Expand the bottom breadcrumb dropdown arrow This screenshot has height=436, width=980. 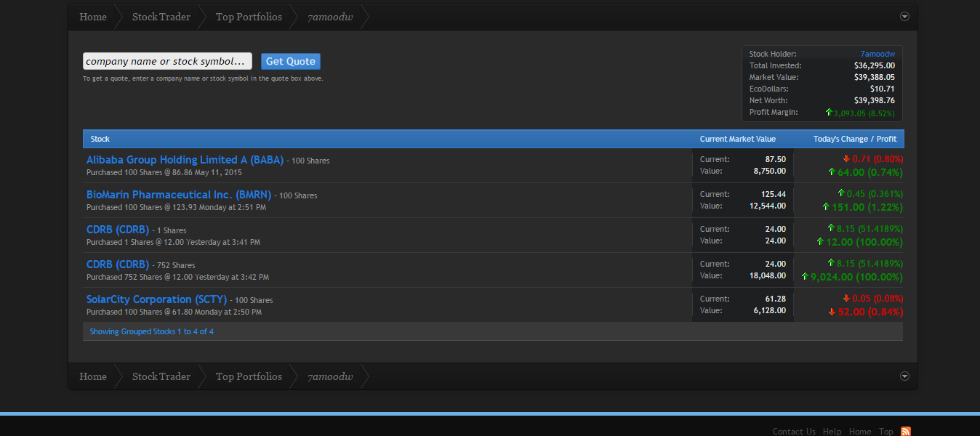pyautogui.click(x=904, y=376)
